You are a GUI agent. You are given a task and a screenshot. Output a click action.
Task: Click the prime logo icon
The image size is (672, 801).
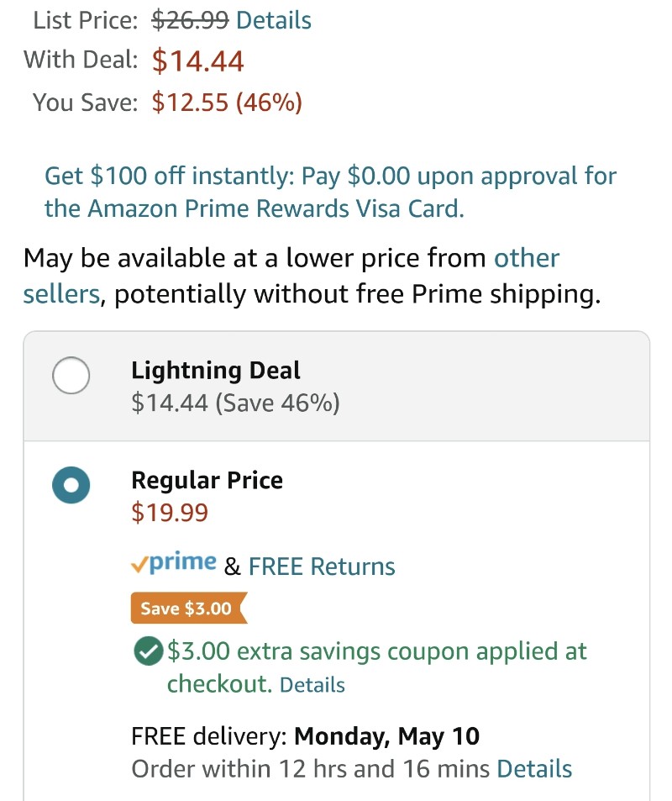point(174,563)
